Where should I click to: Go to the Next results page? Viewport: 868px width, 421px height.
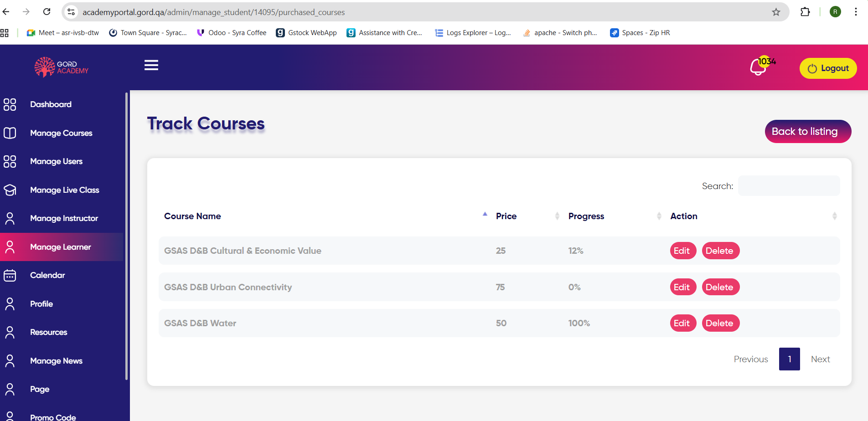tap(820, 359)
